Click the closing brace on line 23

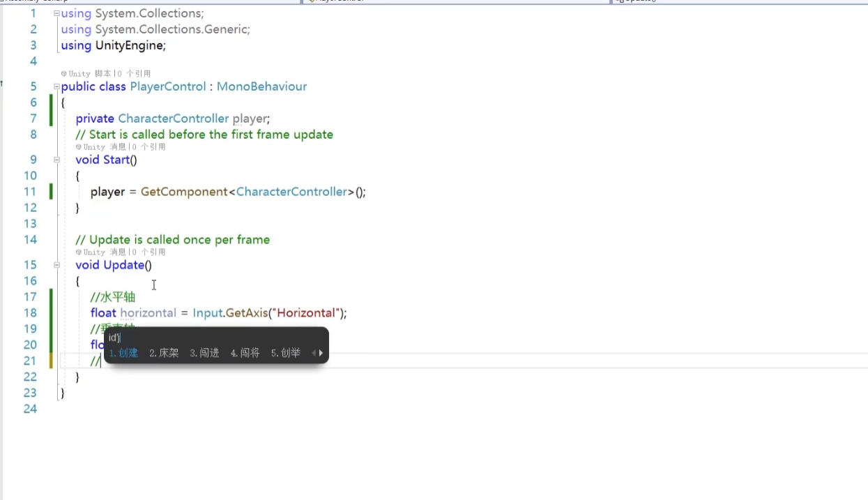(x=63, y=393)
